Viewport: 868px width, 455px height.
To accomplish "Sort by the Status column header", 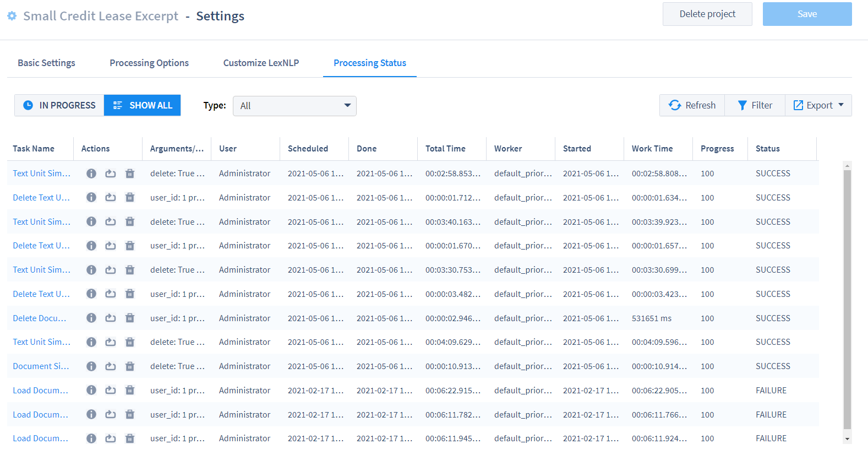I will click(768, 149).
